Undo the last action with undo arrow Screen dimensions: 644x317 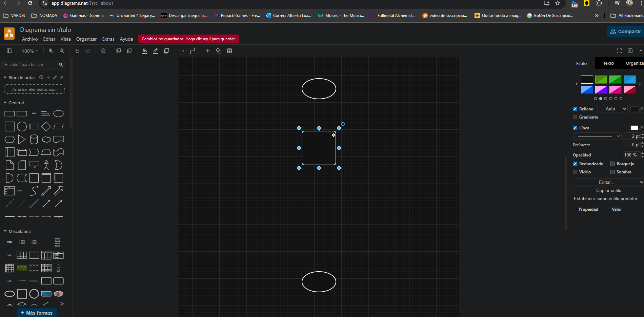click(x=77, y=51)
